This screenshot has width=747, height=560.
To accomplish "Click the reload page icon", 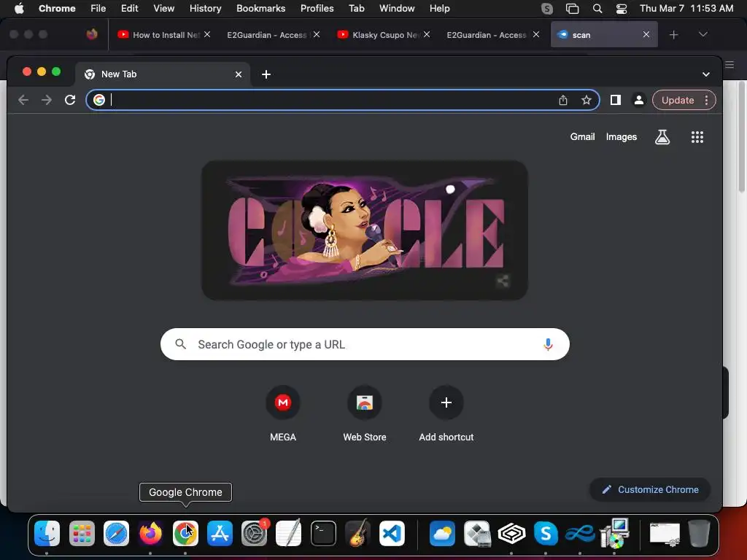I will (70, 100).
